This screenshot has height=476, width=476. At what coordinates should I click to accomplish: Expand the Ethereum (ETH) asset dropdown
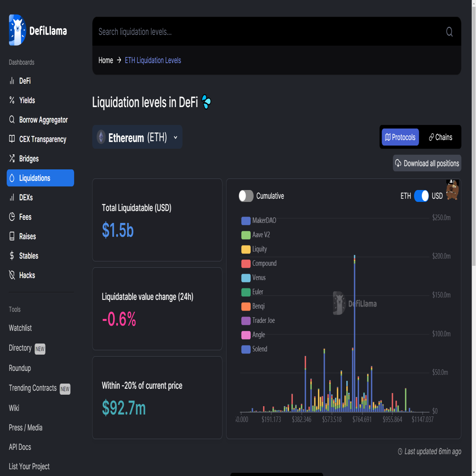point(137,137)
